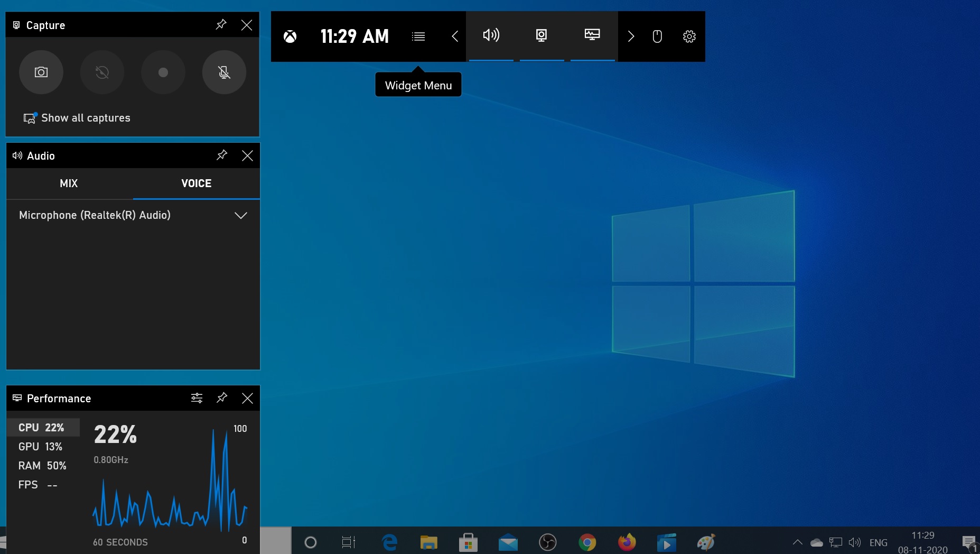The image size is (980, 554).
Task: Pin the Performance widget
Action: point(222,398)
